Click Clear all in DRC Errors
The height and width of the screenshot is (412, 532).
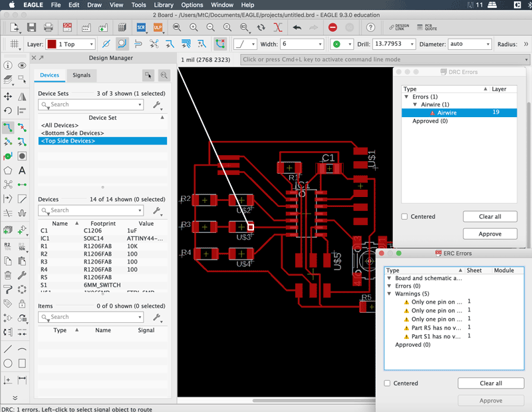[489, 216]
